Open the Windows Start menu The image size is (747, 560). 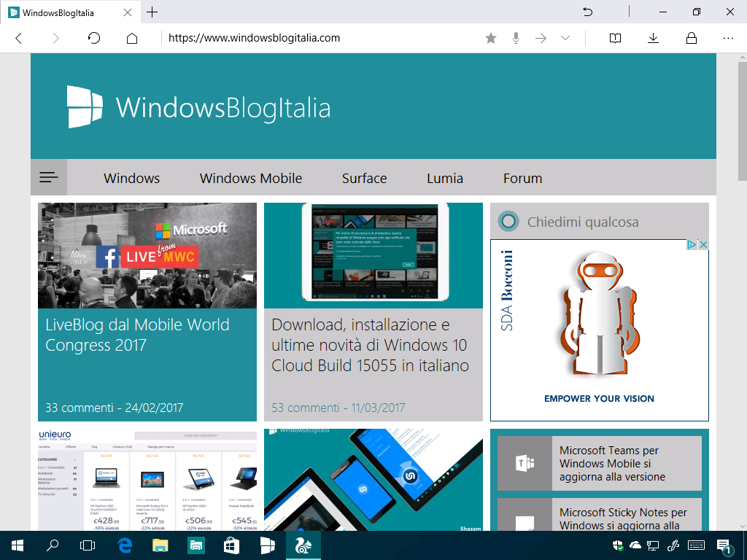tap(18, 545)
